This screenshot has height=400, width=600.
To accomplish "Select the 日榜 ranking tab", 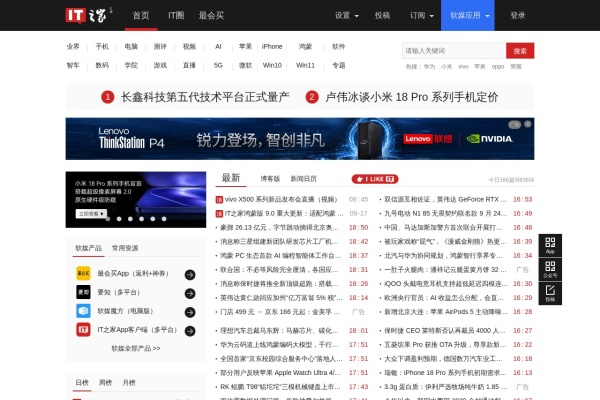I will pyautogui.click(x=82, y=382).
